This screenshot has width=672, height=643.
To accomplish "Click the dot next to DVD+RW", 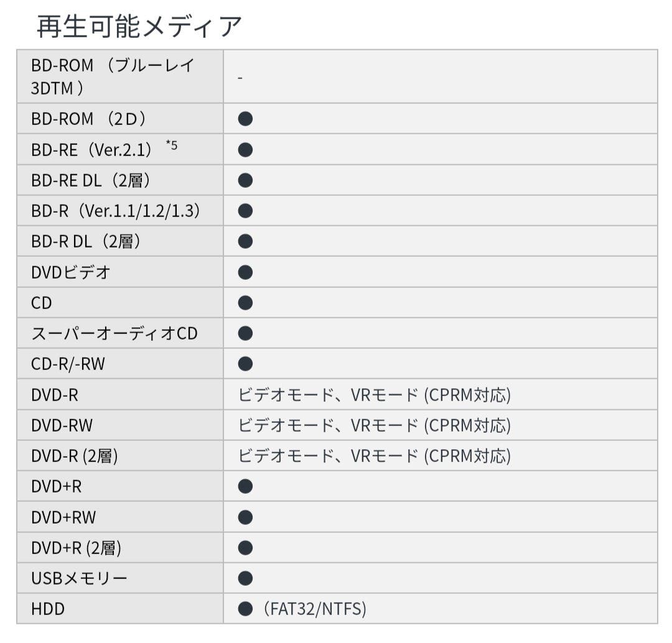I will (245, 517).
